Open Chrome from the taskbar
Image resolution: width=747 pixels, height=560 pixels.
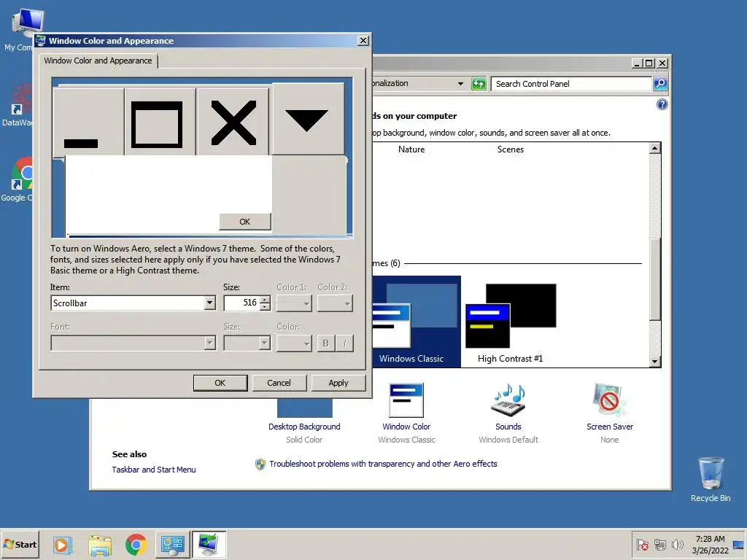[x=136, y=545]
